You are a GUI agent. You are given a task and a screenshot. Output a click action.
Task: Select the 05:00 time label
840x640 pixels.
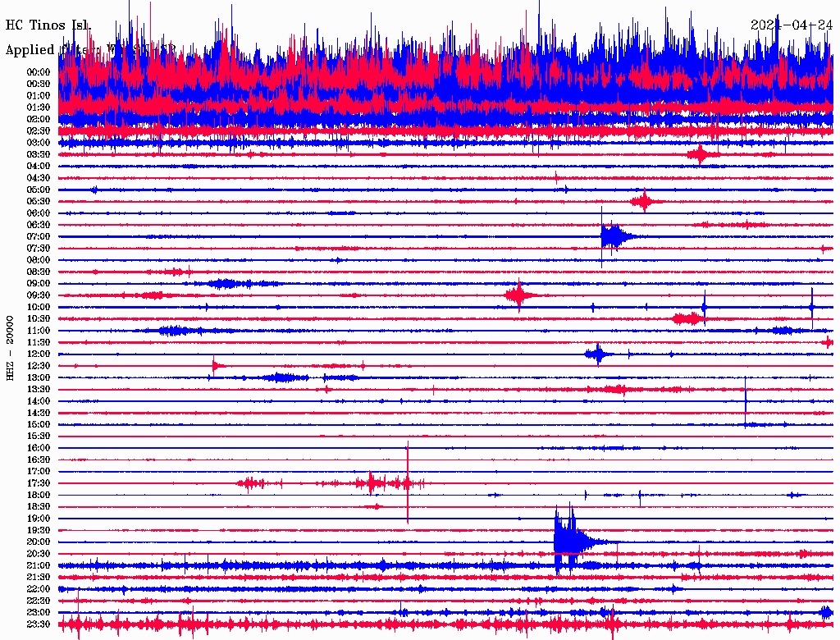39,190
